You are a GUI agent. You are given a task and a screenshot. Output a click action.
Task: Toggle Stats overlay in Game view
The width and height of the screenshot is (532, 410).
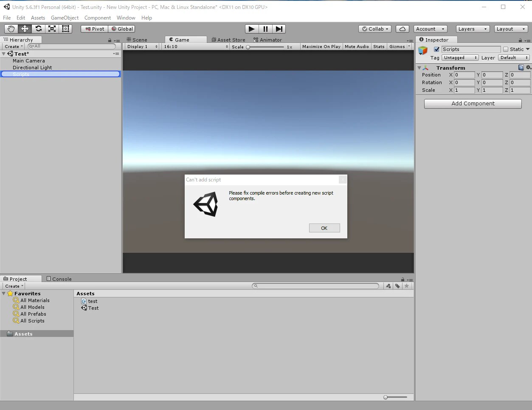point(379,47)
